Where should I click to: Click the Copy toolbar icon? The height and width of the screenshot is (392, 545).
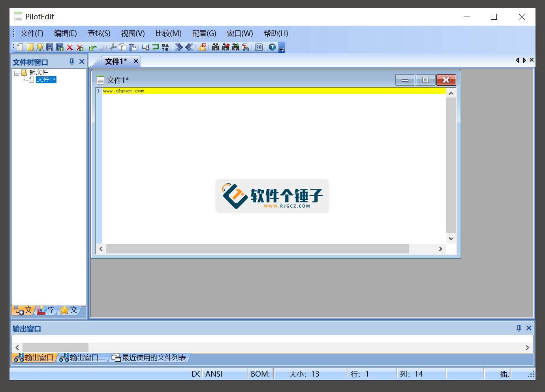click(x=123, y=47)
